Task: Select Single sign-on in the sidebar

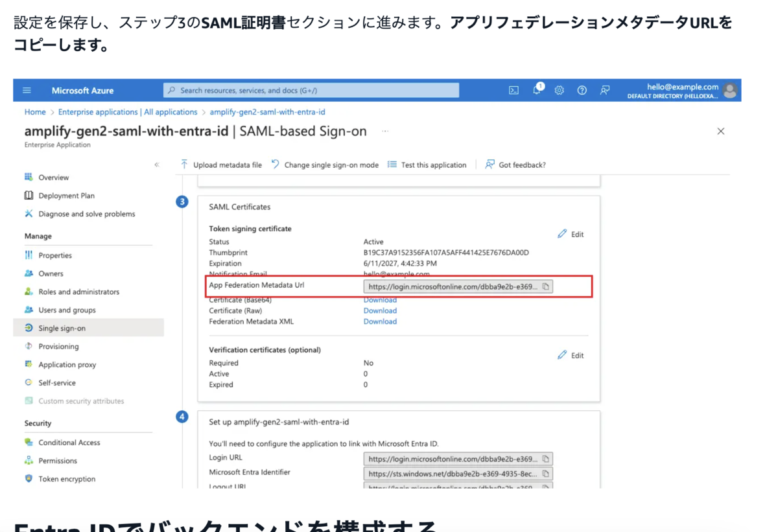Action: (88, 328)
